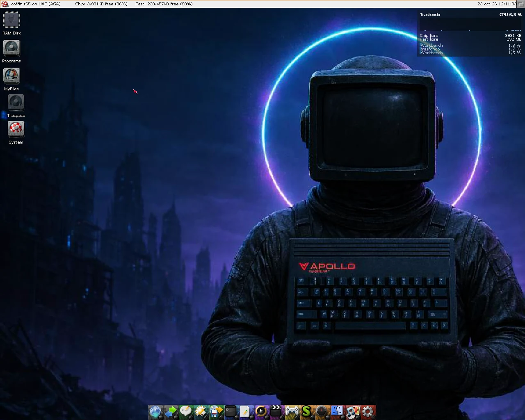Open the floppy disk with arrow dock icon
This screenshot has height=420, width=525.
coord(216,411)
